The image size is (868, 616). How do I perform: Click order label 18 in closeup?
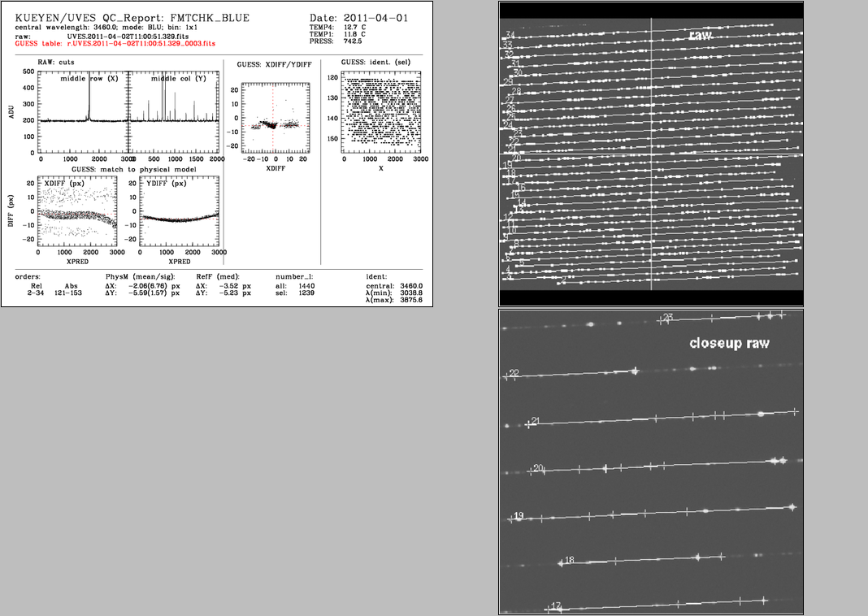point(569,560)
